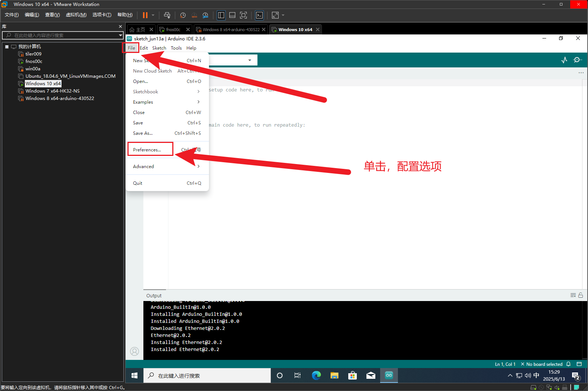Click the three-dot tab options icon
Viewport: 588px width, 391px height.
(581, 73)
